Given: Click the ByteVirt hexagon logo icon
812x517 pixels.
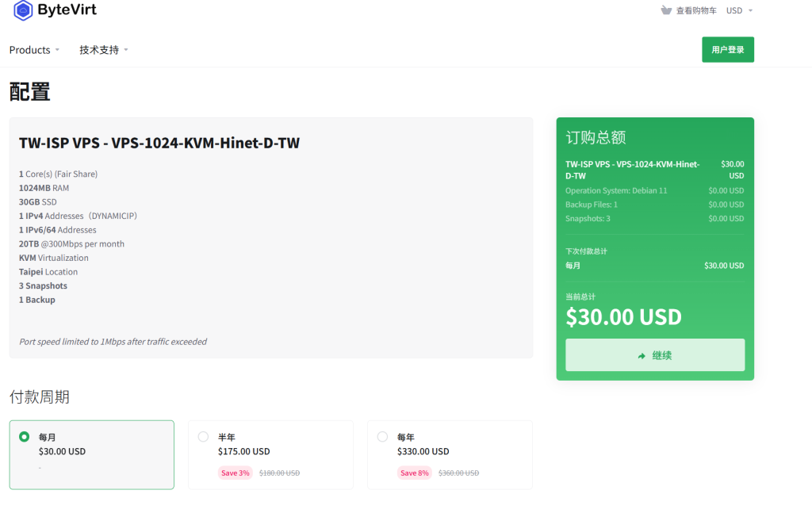Looking at the screenshot, I should click(23, 10).
